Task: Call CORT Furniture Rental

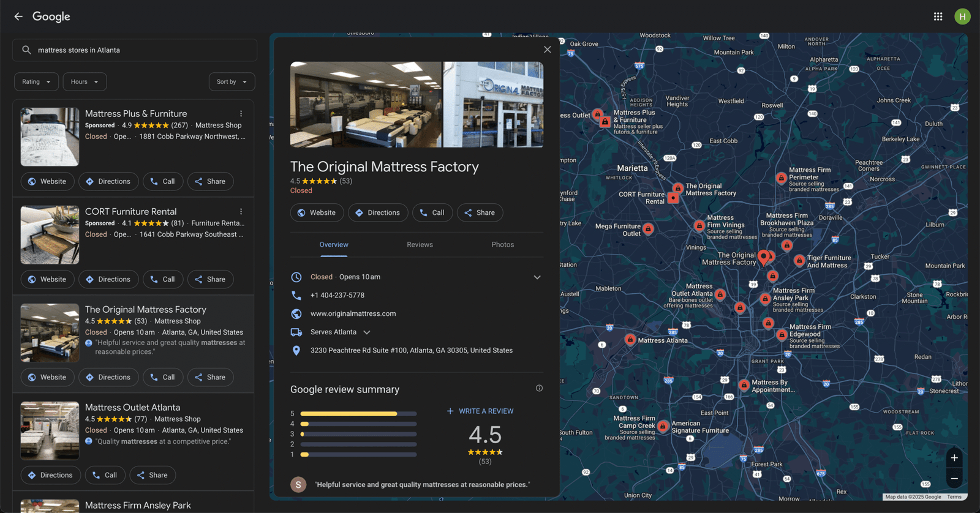Action: [163, 280]
